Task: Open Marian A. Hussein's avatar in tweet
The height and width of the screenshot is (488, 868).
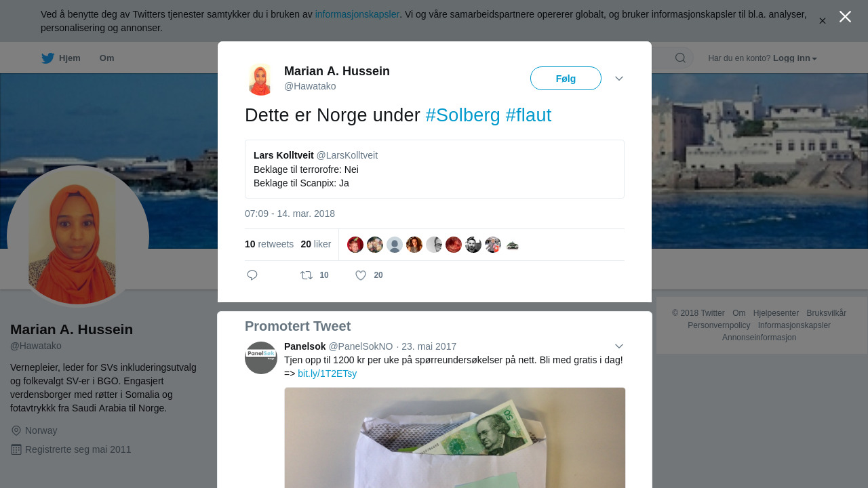Action: [x=260, y=79]
